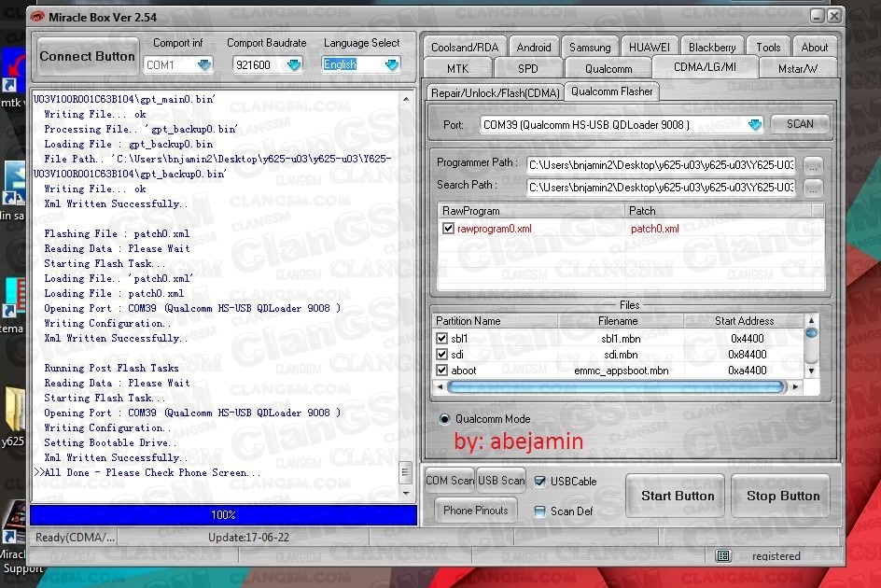Open the Comport inf COM1 dropdown
The width and height of the screenshot is (881, 588).
click(204, 65)
